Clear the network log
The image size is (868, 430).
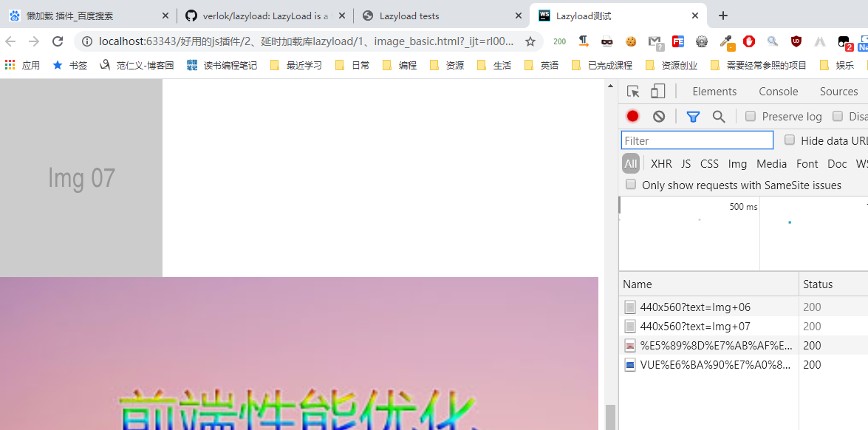pyautogui.click(x=659, y=116)
